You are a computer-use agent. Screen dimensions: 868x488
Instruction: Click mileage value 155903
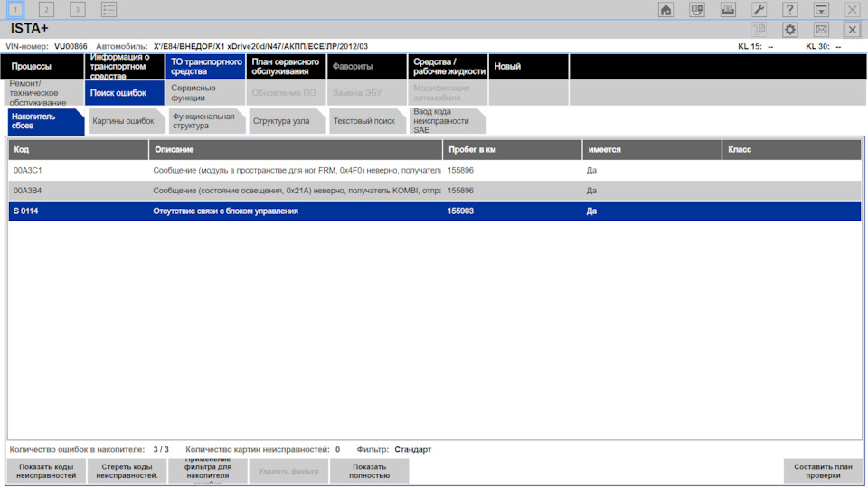[x=460, y=211]
